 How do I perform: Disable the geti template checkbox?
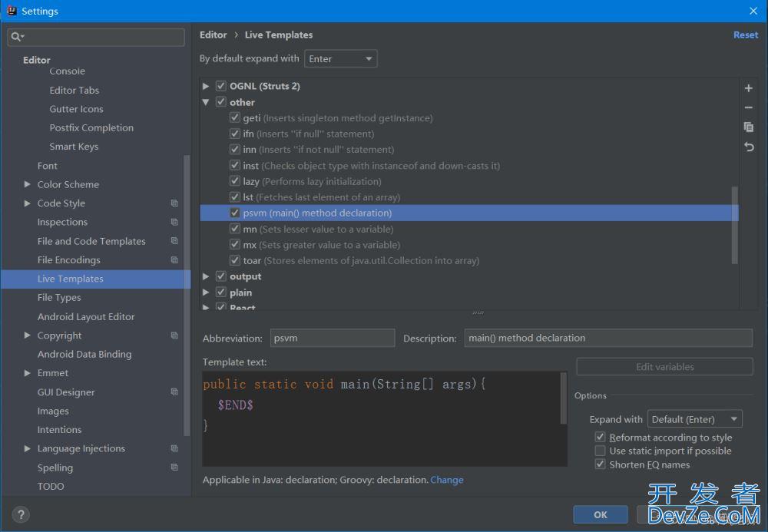pyautogui.click(x=234, y=117)
